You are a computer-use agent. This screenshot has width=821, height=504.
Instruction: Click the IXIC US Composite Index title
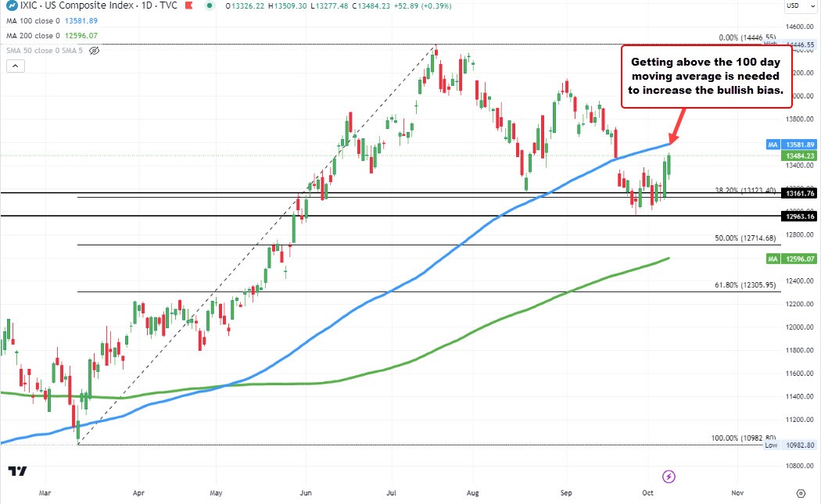pos(99,5)
